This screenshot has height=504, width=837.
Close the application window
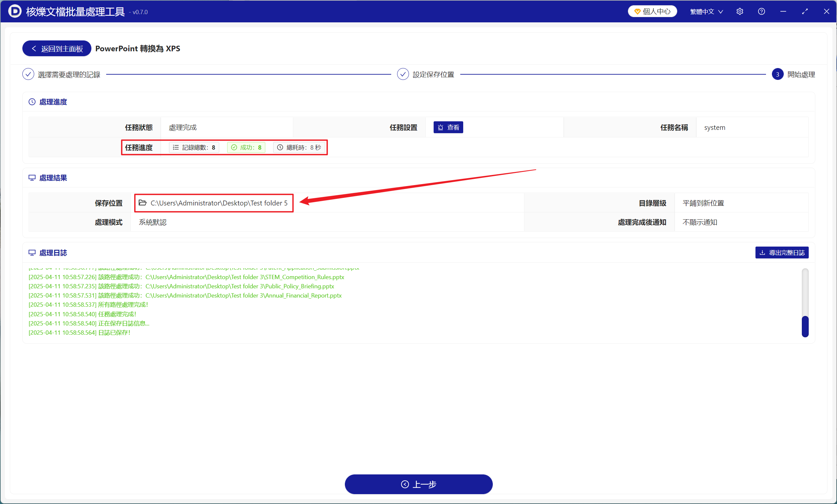[826, 12]
